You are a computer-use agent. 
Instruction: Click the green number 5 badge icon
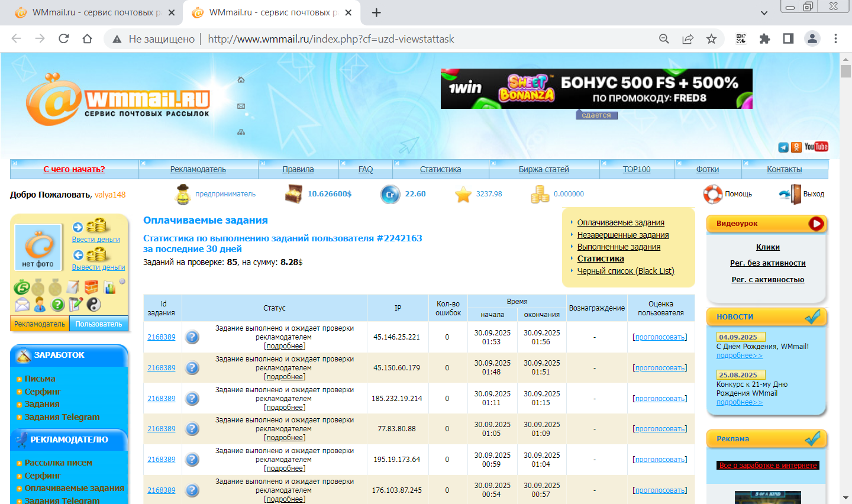pyautogui.click(x=22, y=288)
